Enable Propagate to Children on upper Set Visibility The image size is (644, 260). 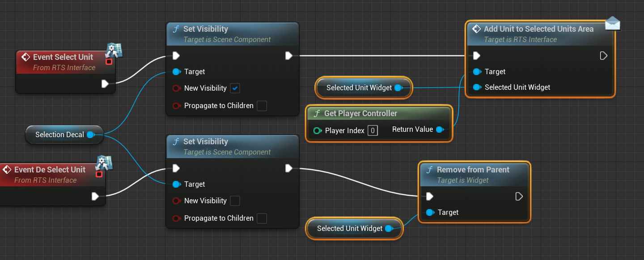[262, 106]
